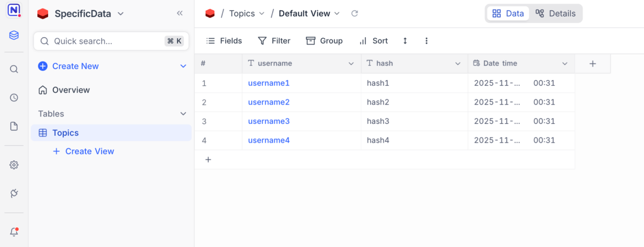Click Create View under Topics
The width and height of the screenshot is (644, 247).
[84, 151]
